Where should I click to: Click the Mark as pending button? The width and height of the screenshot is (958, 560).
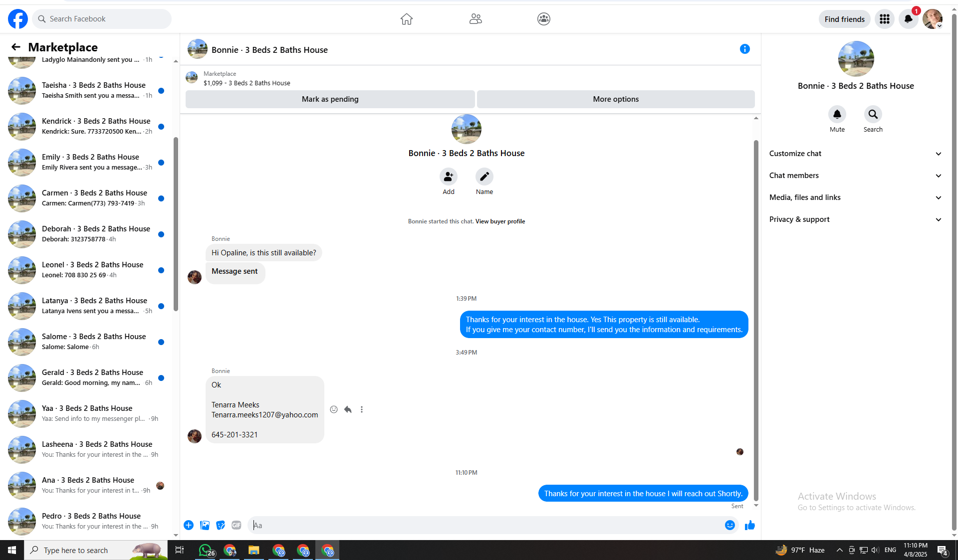point(330,99)
